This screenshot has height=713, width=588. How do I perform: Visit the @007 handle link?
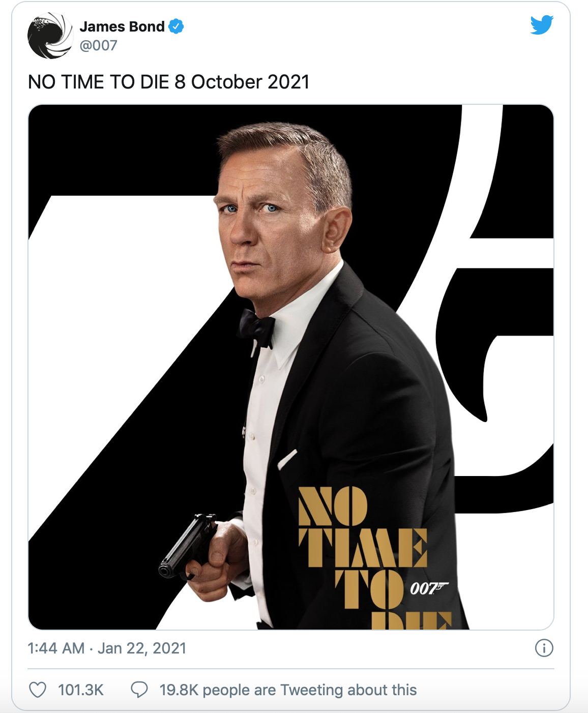98,45
